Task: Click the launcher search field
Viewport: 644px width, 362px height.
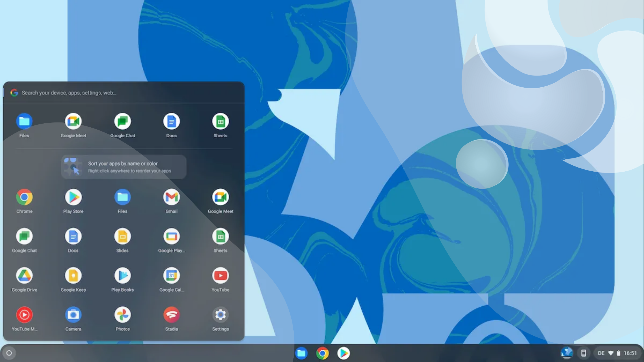Action: click(124, 93)
